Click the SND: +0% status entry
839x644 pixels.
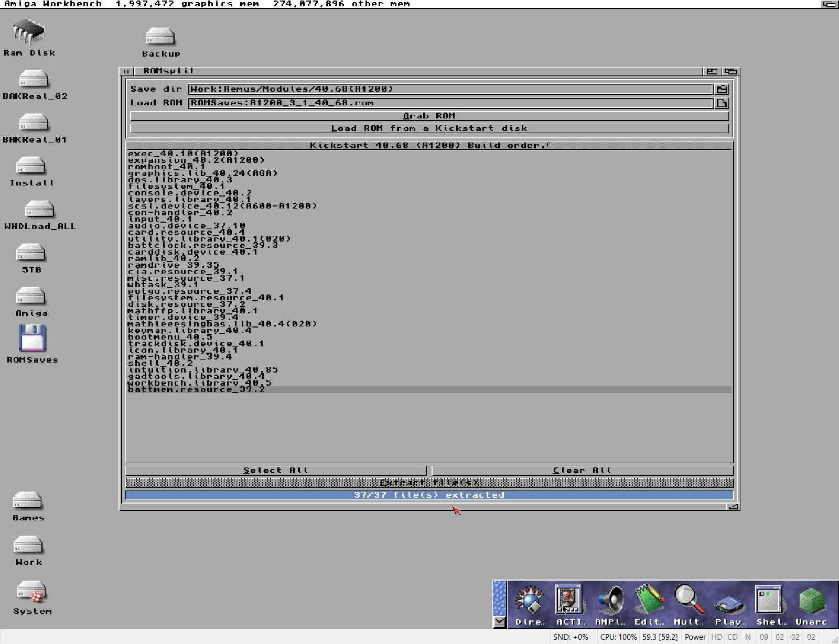pos(571,637)
